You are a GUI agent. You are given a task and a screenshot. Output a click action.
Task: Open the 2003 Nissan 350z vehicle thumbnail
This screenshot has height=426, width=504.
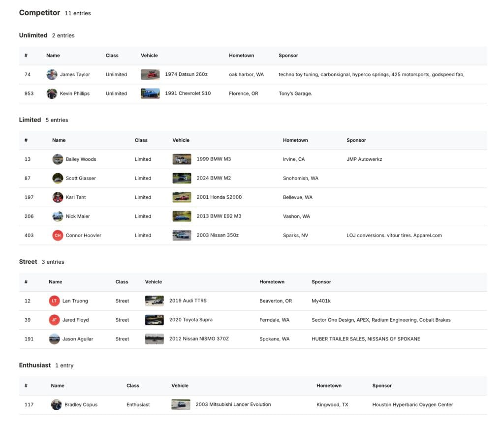pyautogui.click(x=182, y=235)
